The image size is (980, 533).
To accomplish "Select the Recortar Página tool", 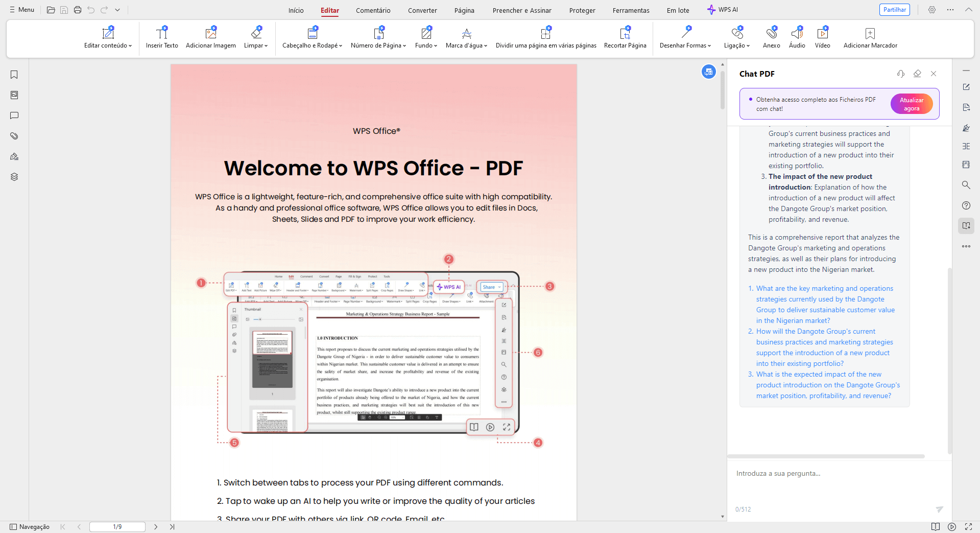I will (625, 38).
